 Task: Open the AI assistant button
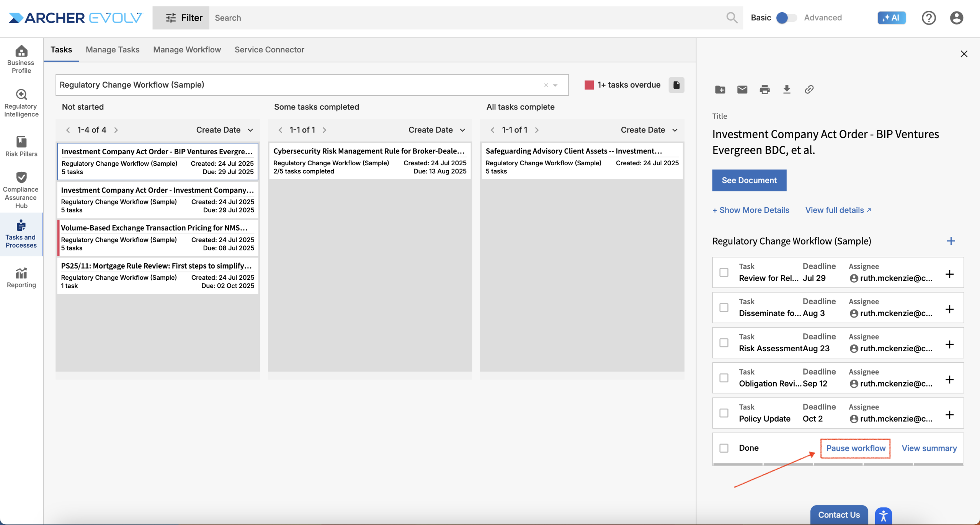[891, 18]
